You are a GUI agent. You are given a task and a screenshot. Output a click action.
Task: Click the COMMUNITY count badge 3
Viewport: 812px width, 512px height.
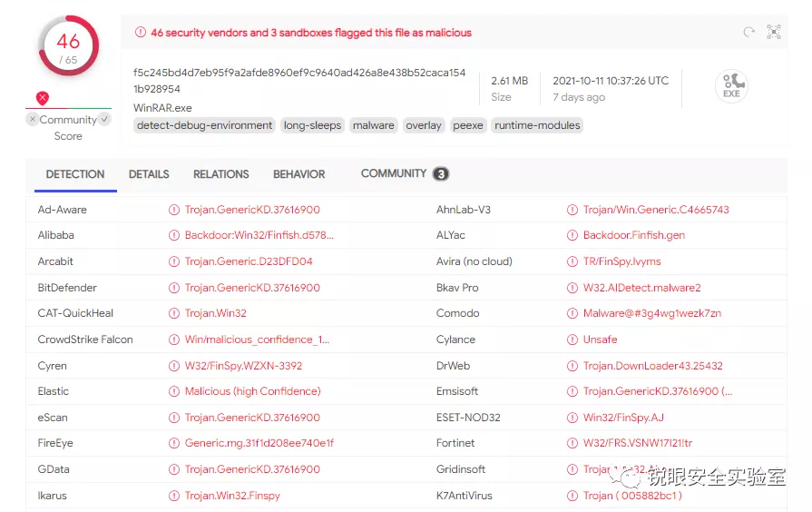441,174
